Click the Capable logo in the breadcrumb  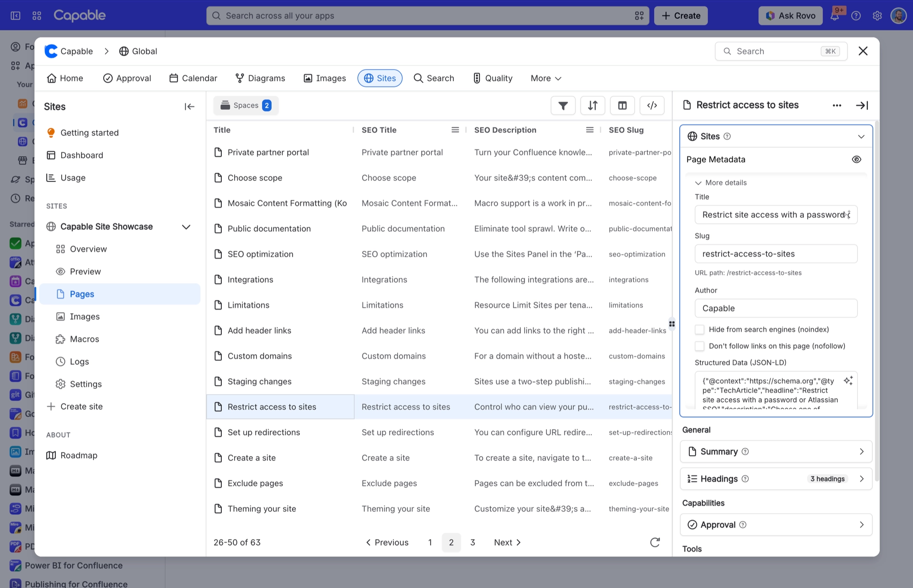[51, 51]
